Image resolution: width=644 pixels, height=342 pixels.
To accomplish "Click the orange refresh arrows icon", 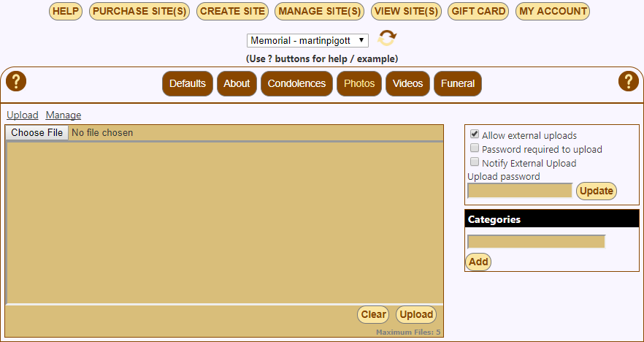I will [x=387, y=38].
